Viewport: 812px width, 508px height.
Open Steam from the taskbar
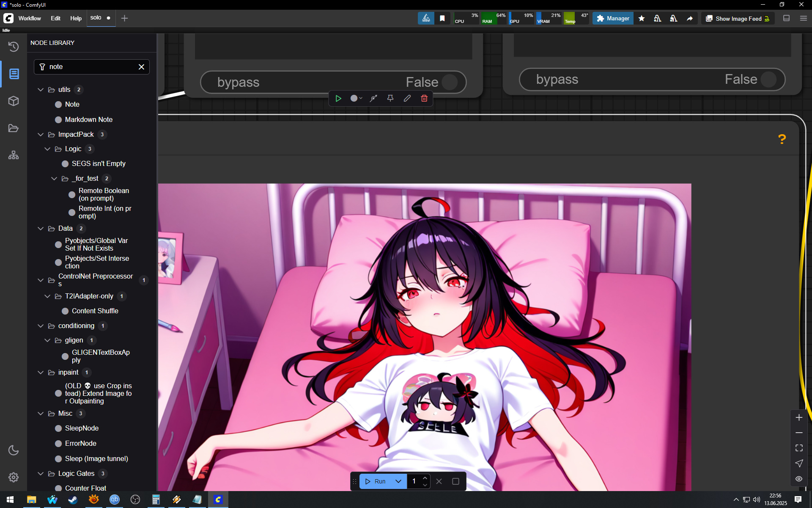click(x=73, y=500)
